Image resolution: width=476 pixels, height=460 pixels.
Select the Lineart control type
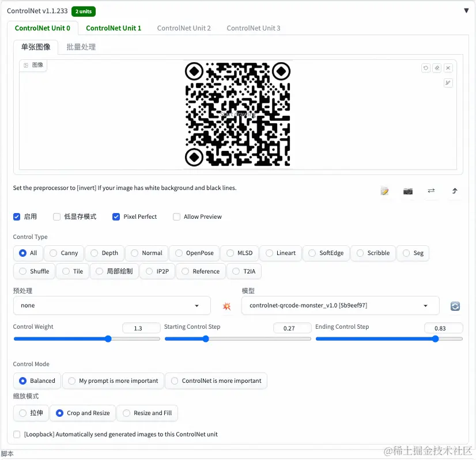pos(281,253)
